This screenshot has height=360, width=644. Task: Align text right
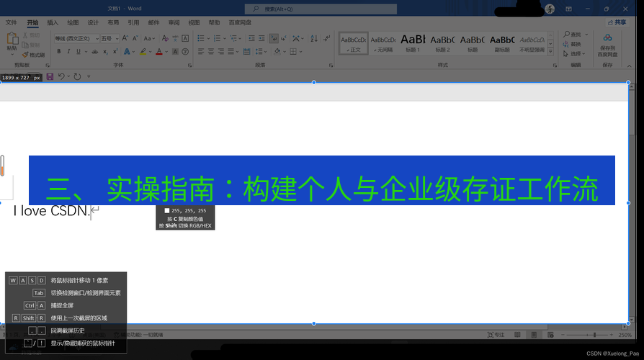tap(221, 51)
